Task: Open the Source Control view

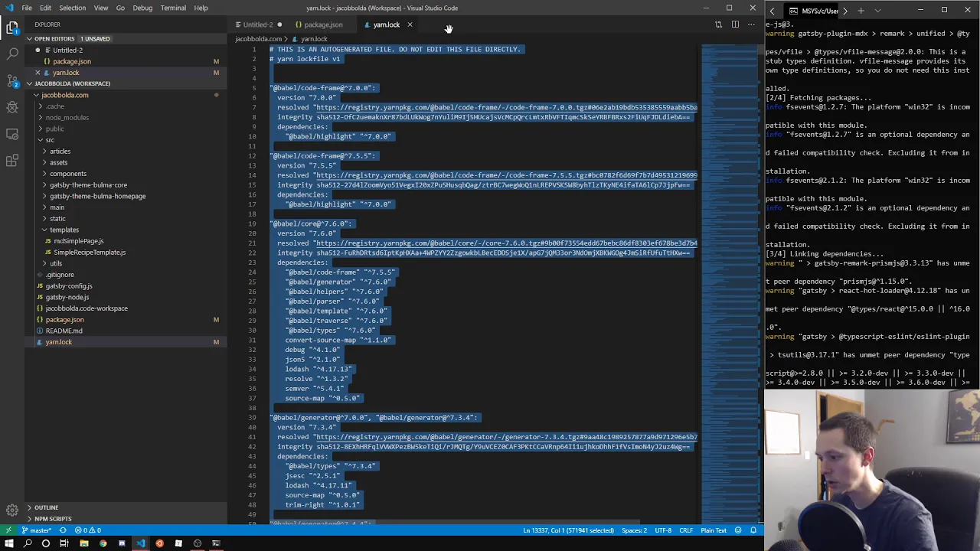Action: pyautogui.click(x=12, y=81)
